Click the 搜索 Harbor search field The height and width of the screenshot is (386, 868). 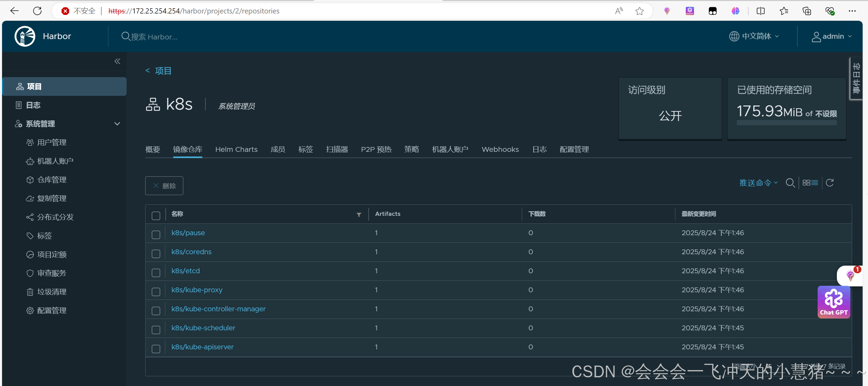154,37
